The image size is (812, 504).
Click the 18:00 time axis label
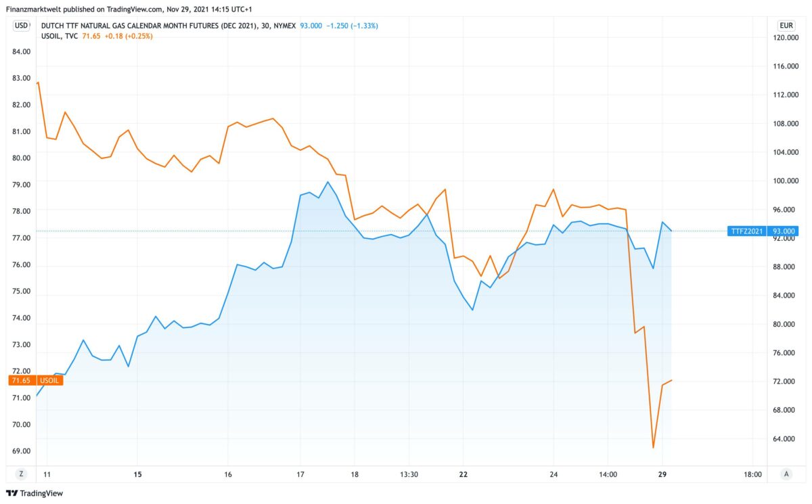pyautogui.click(x=752, y=474)
